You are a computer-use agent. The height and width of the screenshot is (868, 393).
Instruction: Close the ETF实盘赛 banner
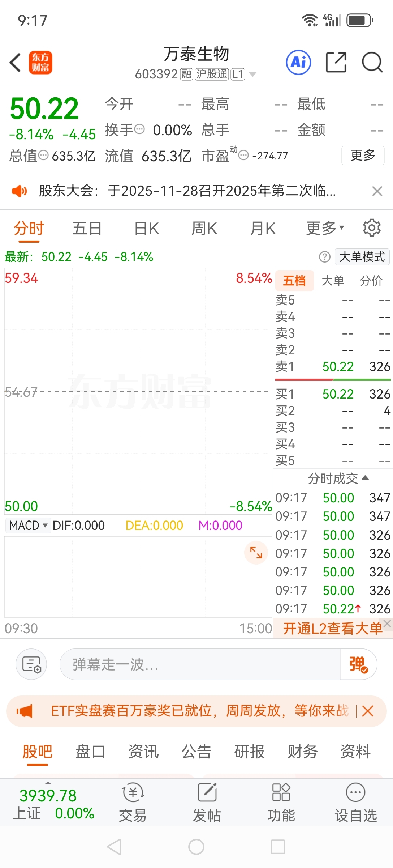(368, 711)
